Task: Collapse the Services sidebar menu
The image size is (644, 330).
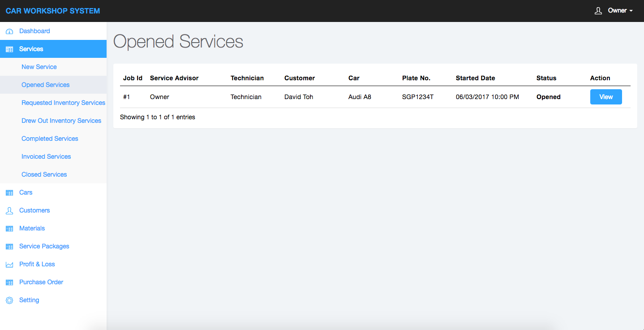Action: [31, 49]
